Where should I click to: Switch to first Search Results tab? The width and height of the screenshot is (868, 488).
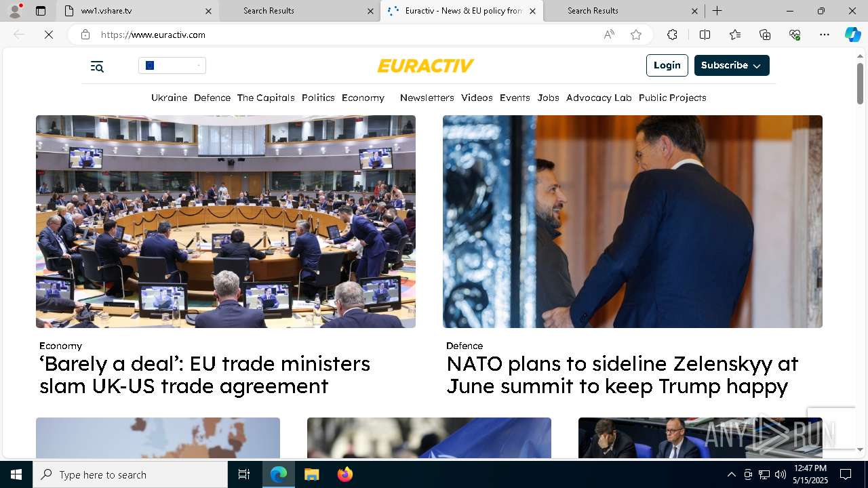tap(298, 11)
